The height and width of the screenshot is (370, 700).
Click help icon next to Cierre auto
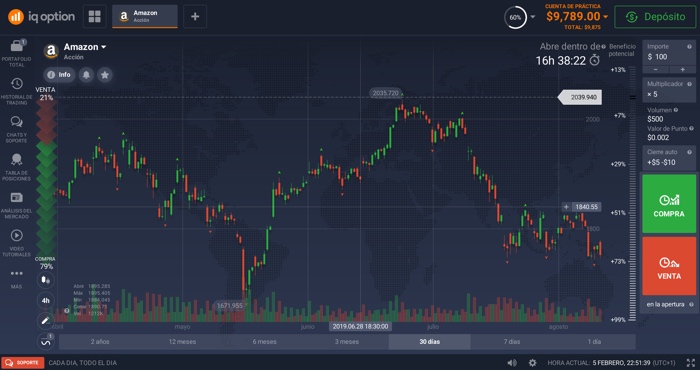(x=690, y=152)
